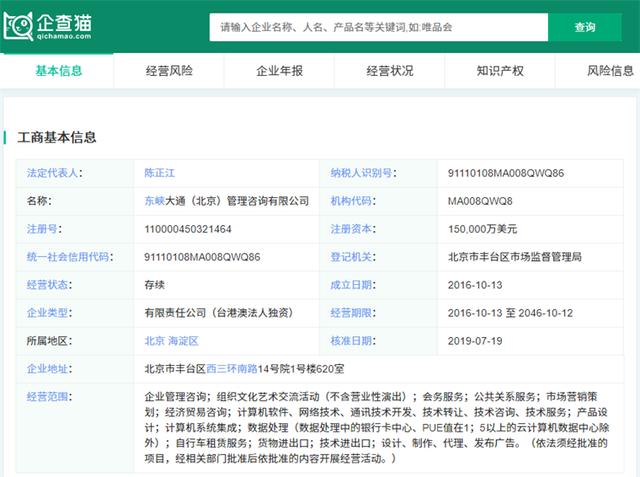This screenshot has width=640, height=477.
Task: Switch to the 风险信息 tab
Action: click(x=610, y=70)
